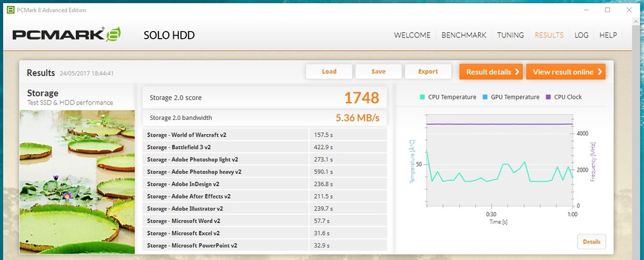644x260 pixels.
Task: Open chart Details button
Action: pyautogui.click(x=591, y=241)
